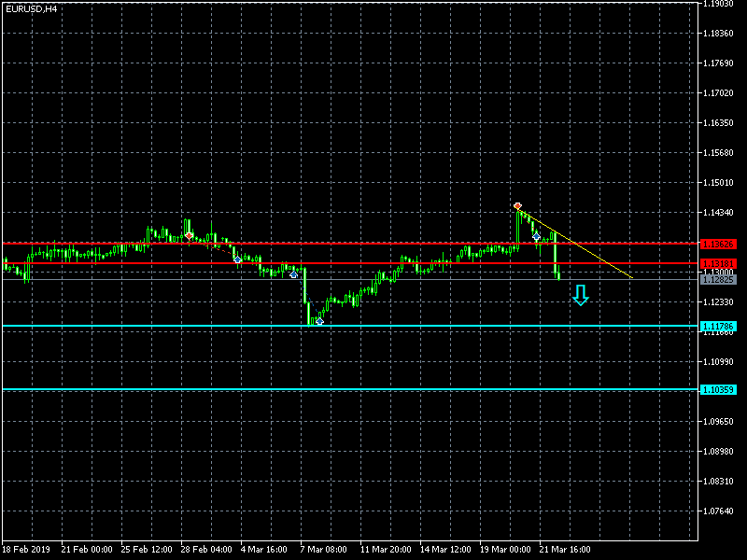The width and height of the screenshot is (747, 560).
Task: Select the red sell arrow near 28 Feb
Action: (x=190, y=236)
